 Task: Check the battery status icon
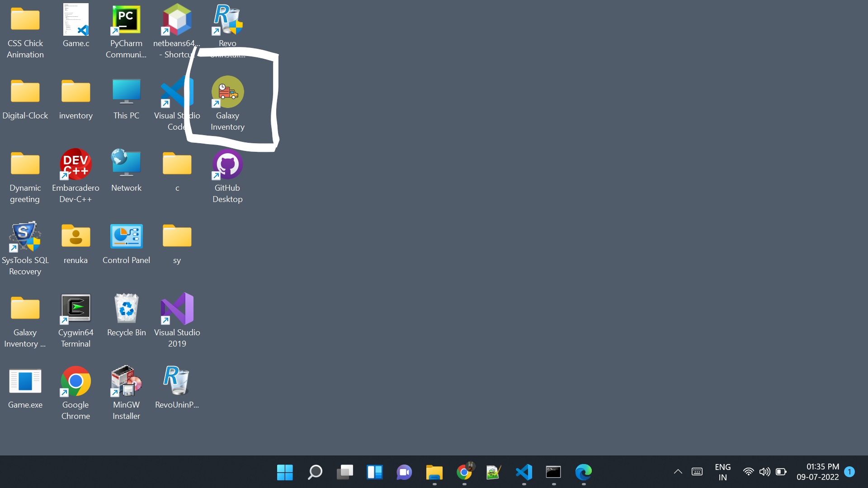(781, 472)
